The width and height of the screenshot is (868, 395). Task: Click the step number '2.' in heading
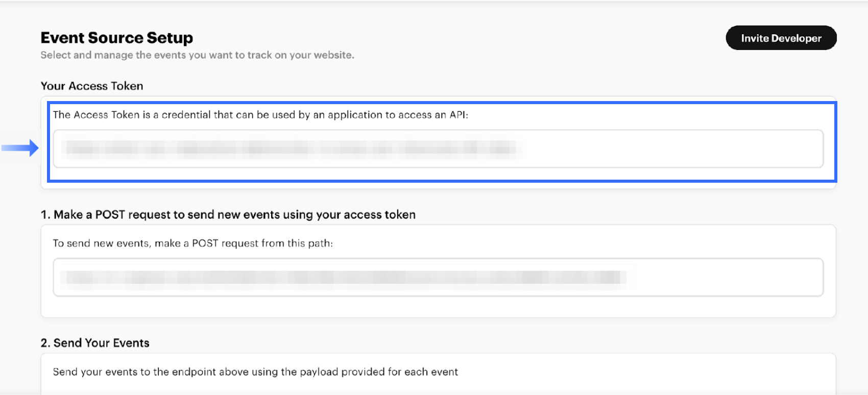(45, 343)
